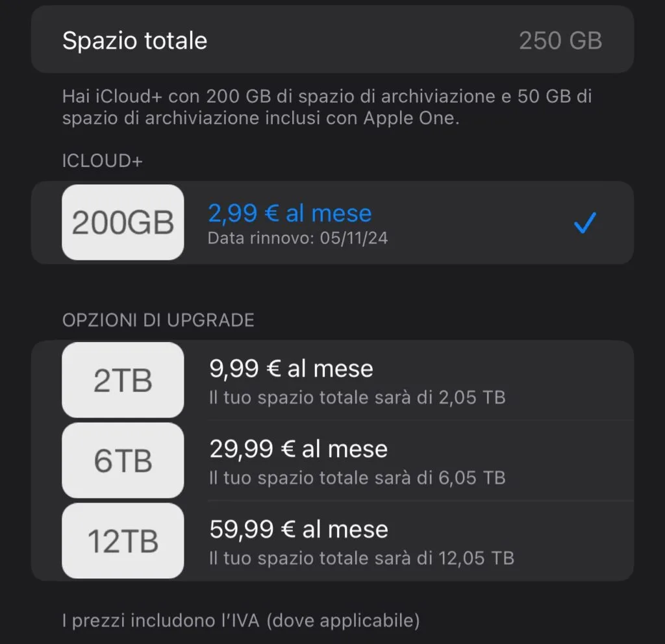Tap the 12TB storage badge
Screen dimensions: 665x644
123,541
